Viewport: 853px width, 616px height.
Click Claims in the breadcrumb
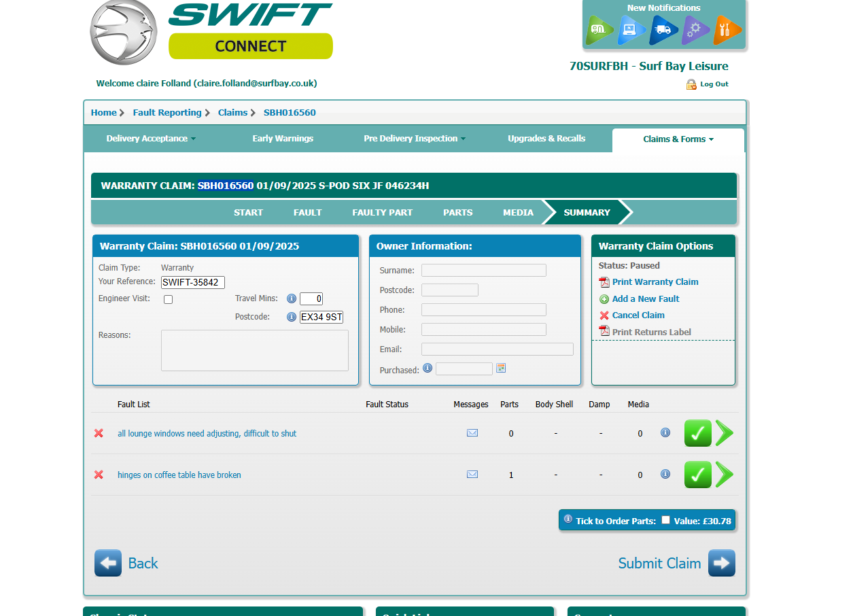(232, 113)
